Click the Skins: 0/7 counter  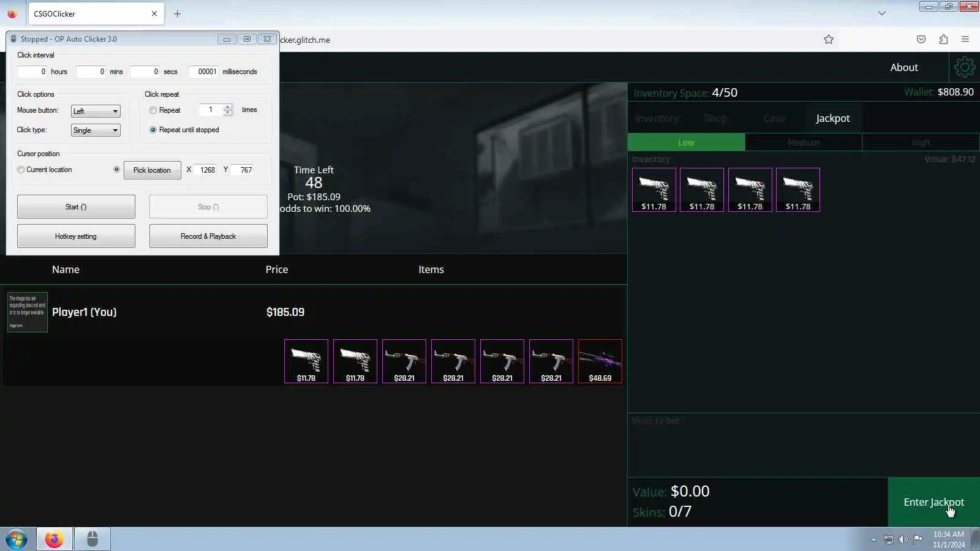pyautogui.click(x=661, y=512)
